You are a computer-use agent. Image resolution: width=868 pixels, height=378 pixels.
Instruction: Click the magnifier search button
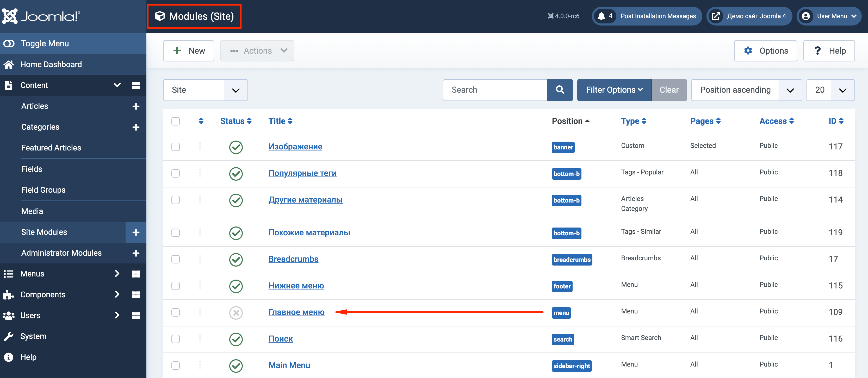pos(560,90)
